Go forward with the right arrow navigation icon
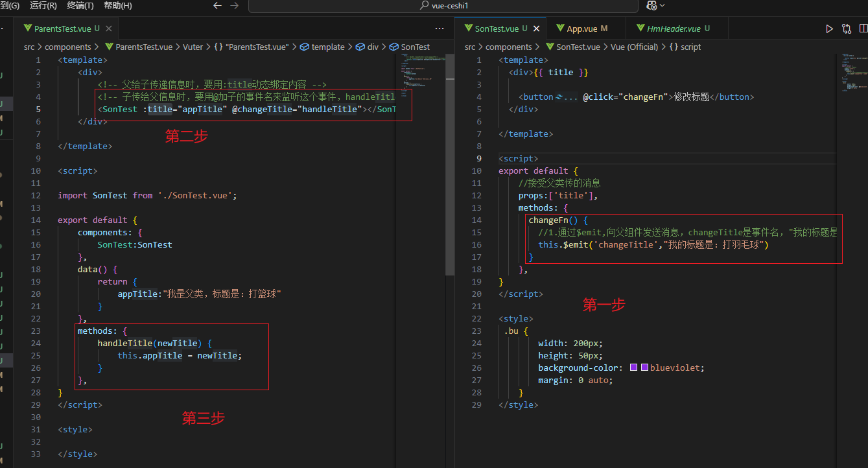Image resolution: width=868 pixels, height=468 pixels. 234,5
